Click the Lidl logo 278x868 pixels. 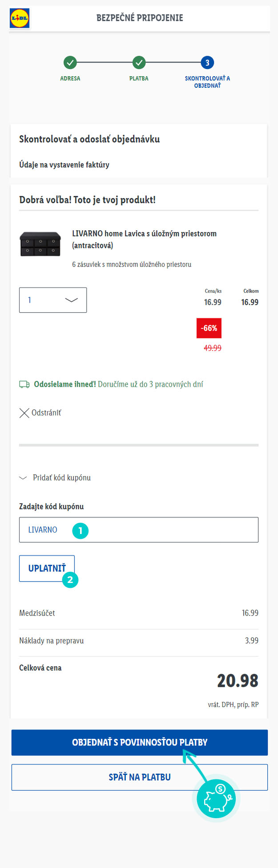(20, 18)
